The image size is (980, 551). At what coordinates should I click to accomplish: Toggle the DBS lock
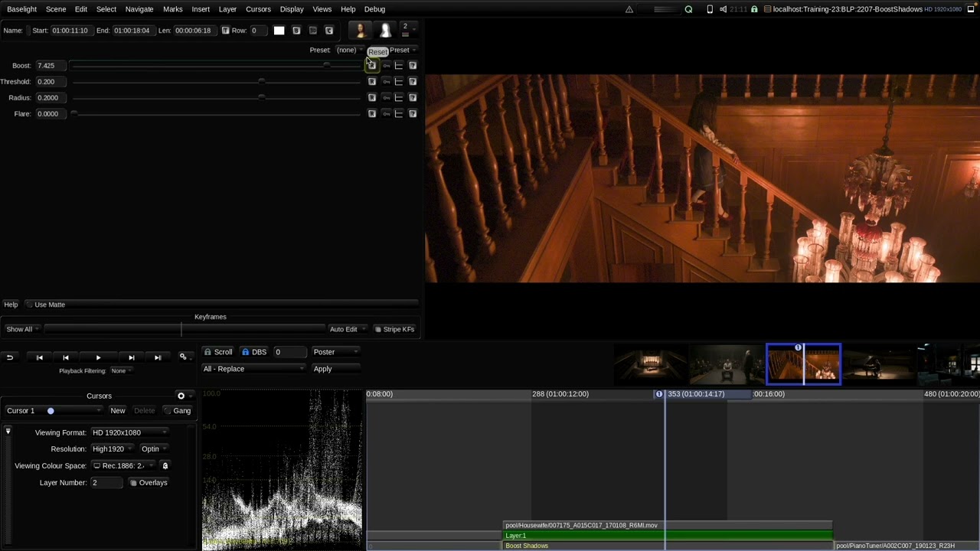coord(254,352)
